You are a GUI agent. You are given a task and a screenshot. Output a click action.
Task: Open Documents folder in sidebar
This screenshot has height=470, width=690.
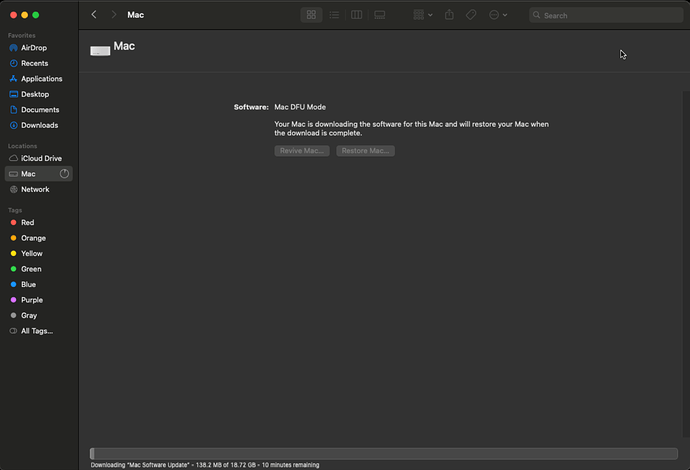pos(39,110)
